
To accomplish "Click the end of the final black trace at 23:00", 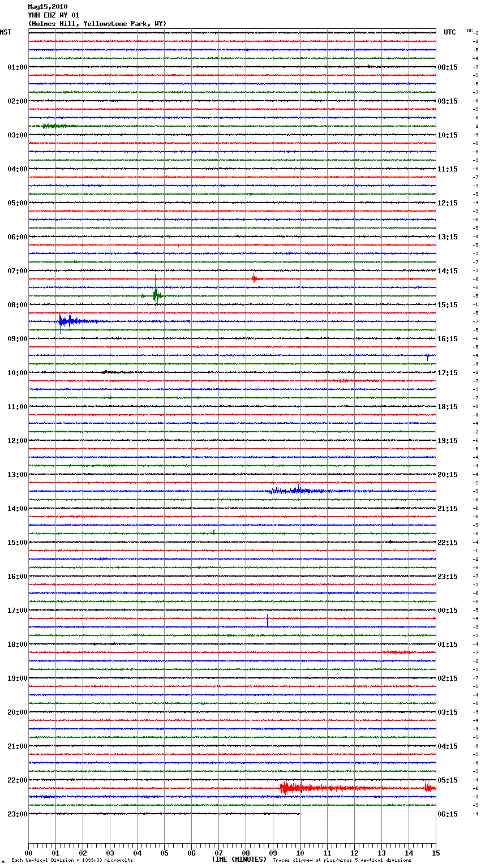I will tap(299, 814).
